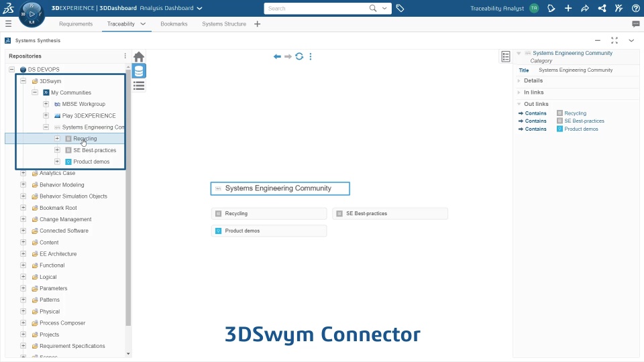This screenshot has height=362, width=644.
Task: Minimize the Systems Synthesis widget
Action: click(598, 40)
